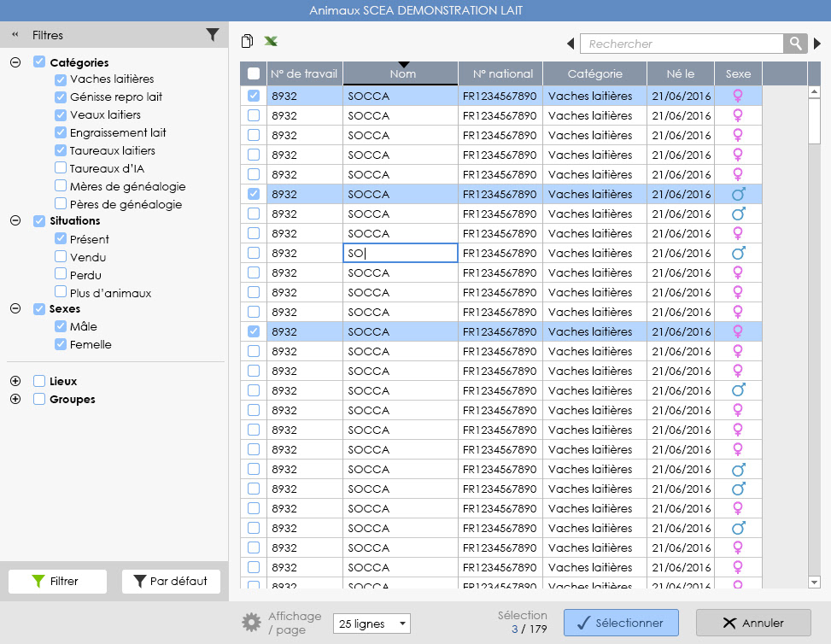The width and height of the screenshot is (831, 644).
Task: Uncheck Vaches laitières filter
Action: point(61,79)
